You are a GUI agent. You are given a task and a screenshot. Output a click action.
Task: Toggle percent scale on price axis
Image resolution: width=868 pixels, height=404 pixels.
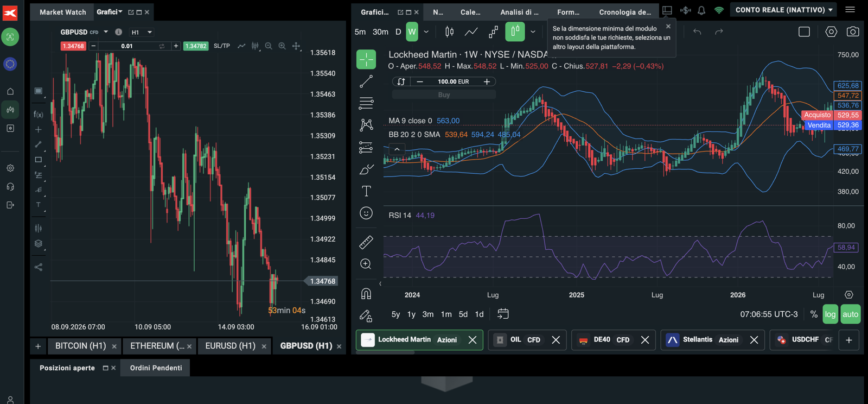pos(814,314)
